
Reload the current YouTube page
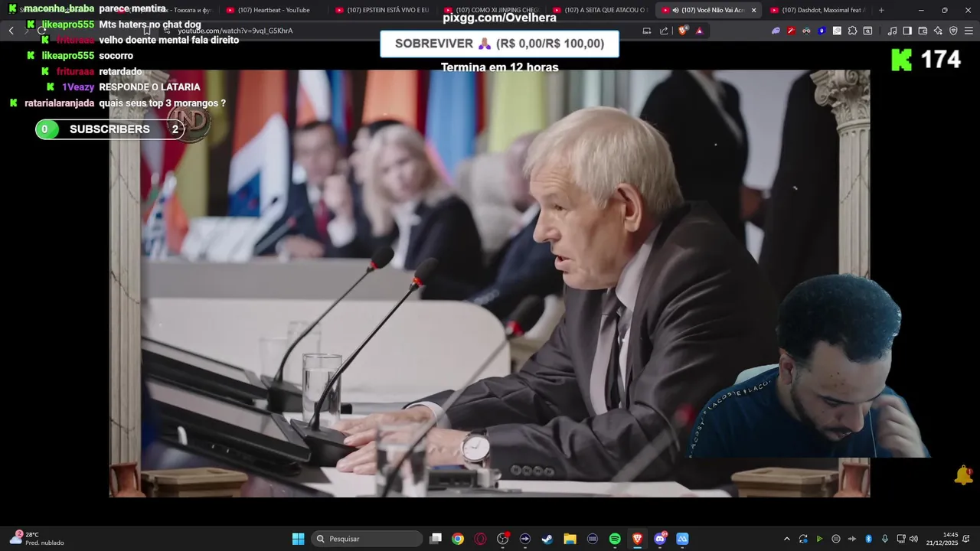(x=43, y=31)
